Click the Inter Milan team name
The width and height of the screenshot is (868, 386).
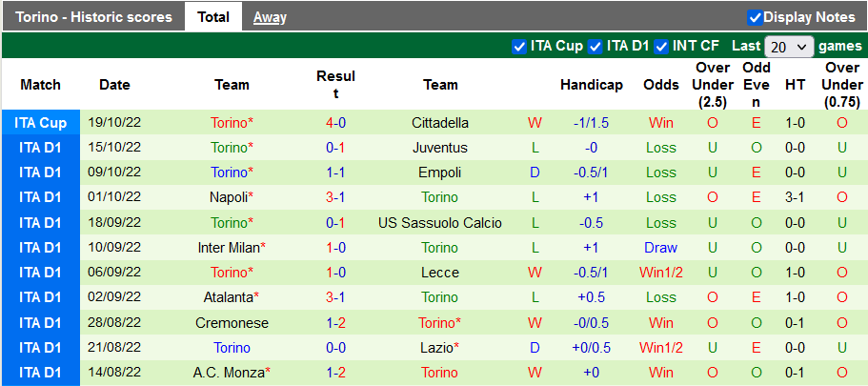(x=228, y=248)
